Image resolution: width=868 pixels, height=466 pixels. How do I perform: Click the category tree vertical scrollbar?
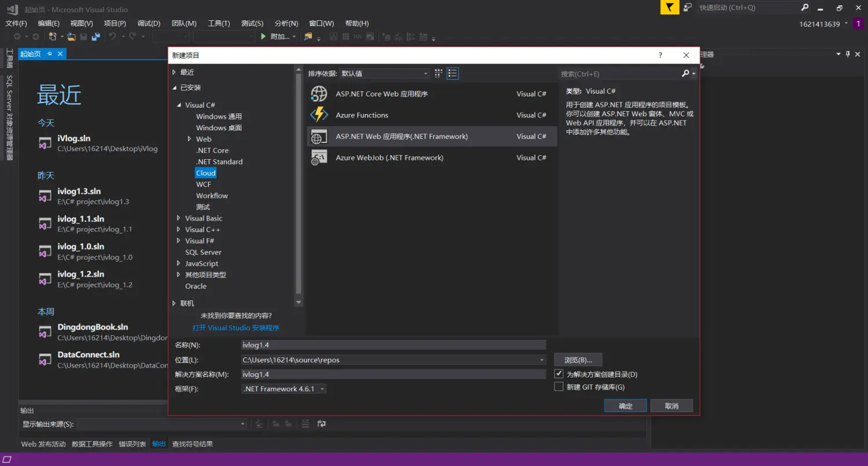coord(299,185)
